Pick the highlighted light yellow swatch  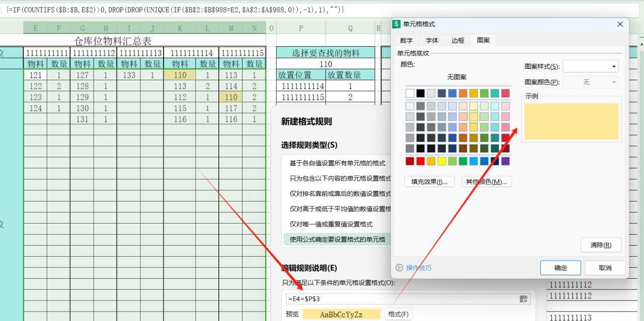pyautogui.click(x=473, y=117)
